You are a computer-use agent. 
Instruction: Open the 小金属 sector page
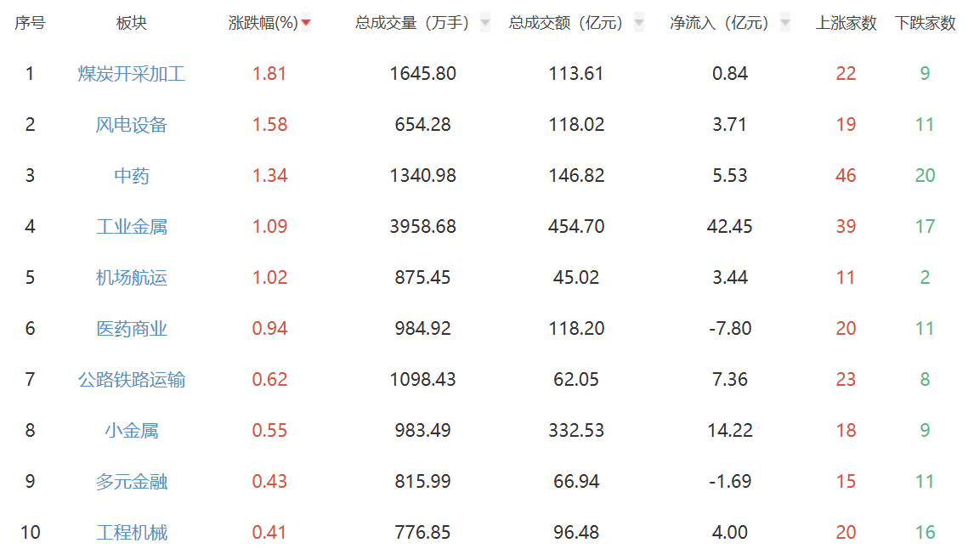(131, 431)
